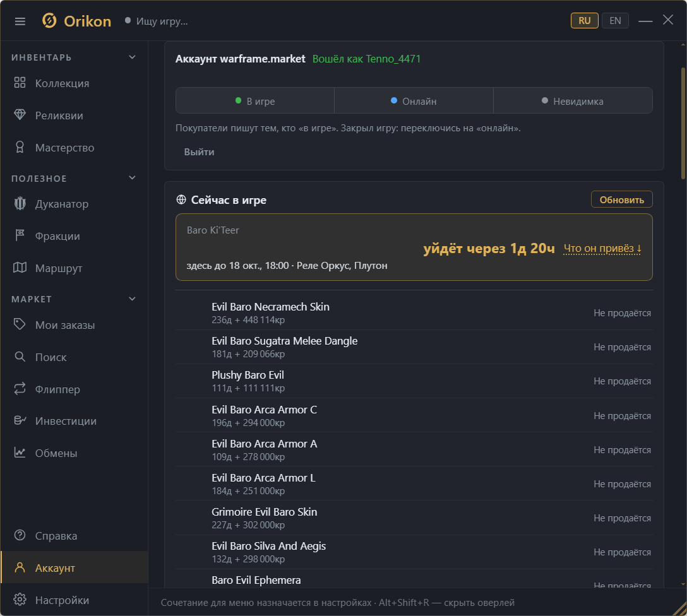687x616 pixels.
Task: Select the Investments icon
Action: [20, 420]
